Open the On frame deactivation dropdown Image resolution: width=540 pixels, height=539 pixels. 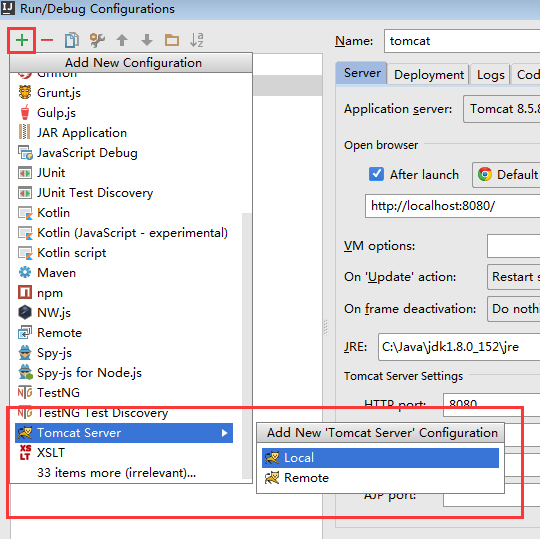(513, 309)
